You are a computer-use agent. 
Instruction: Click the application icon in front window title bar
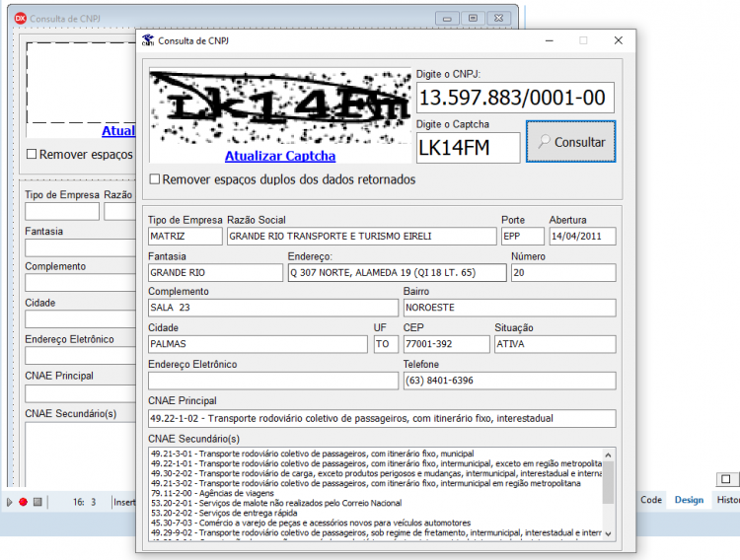[x=148, y=40]
